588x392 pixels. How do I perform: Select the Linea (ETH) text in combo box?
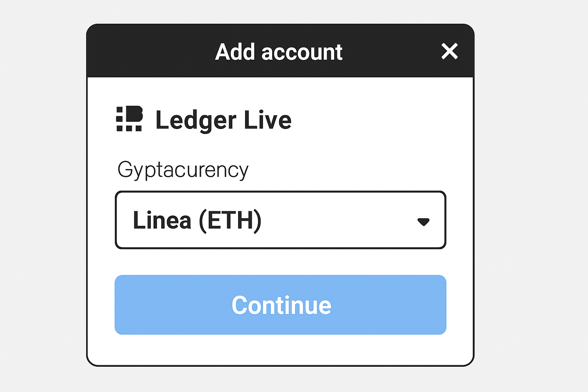pos(197,220)
